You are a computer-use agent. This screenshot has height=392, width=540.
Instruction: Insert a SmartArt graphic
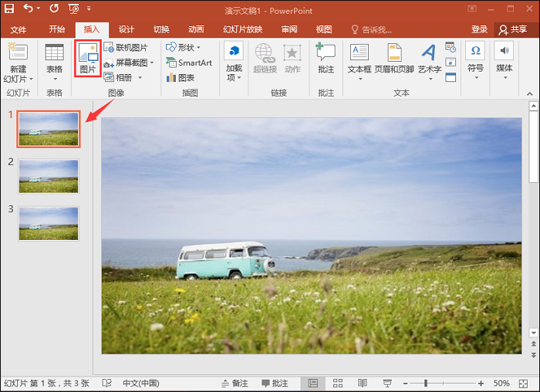[x=189, y=63]
